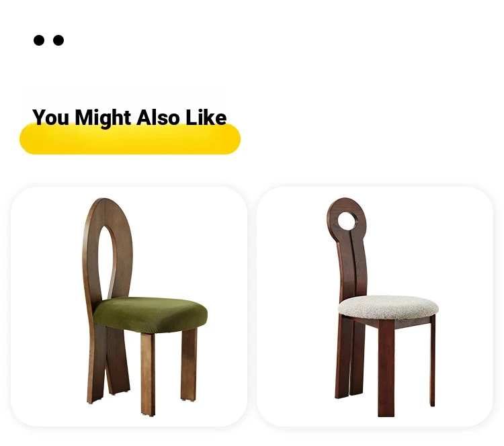This screenshot has height=446, width=504.
Task: Click the word 'Also' in the heading
Action: click(x=158, y=118)
